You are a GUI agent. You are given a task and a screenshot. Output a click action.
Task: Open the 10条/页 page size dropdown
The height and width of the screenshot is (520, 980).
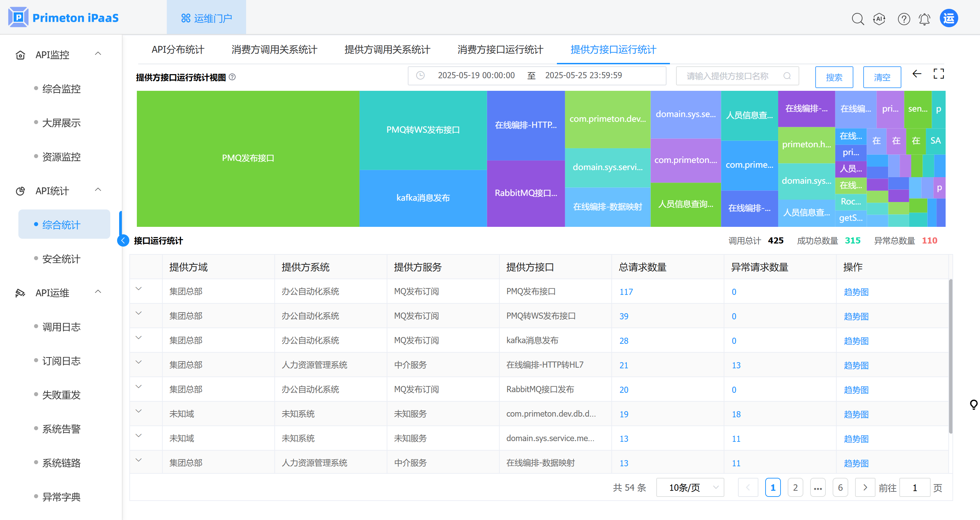pyautogui.click(x=690, y=487)
